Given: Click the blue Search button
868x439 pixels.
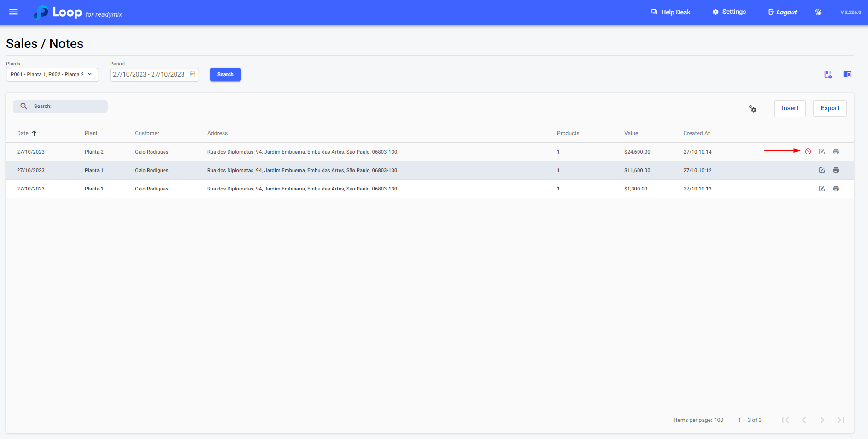Looking at the screenshot, I should pyautogui.click(x=225, y=74).
